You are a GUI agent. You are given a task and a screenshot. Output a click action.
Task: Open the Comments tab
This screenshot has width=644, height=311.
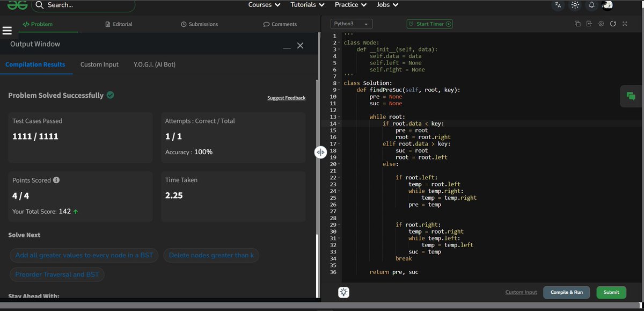pyautogui.click(x=280, y=24)
